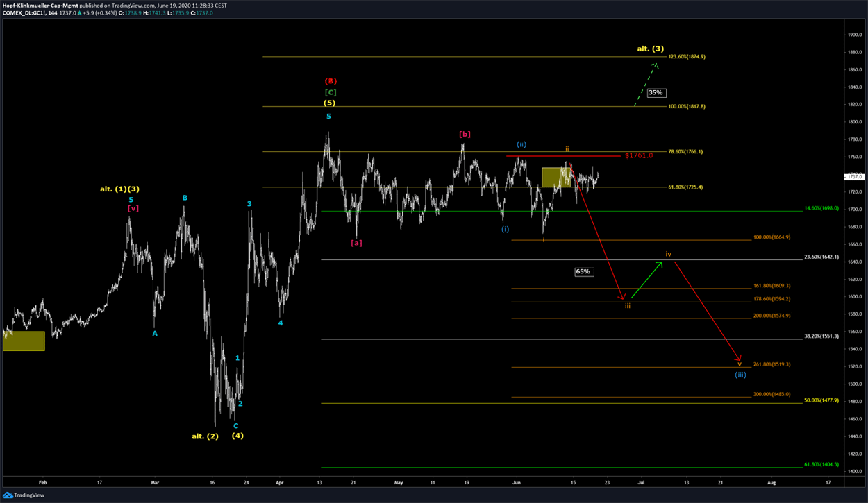Click the 35% probability label
This screenshot has width=868, height=503.
click(656, 92)
